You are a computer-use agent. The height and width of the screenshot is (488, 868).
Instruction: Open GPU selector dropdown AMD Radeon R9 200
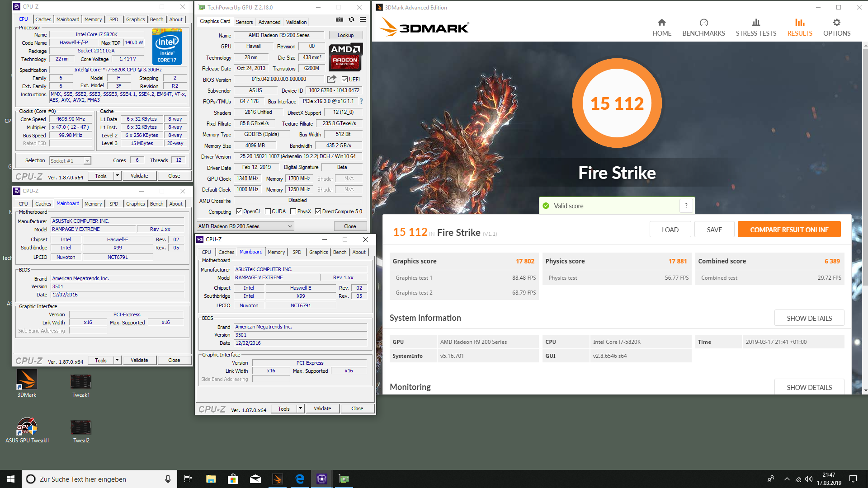245,226
